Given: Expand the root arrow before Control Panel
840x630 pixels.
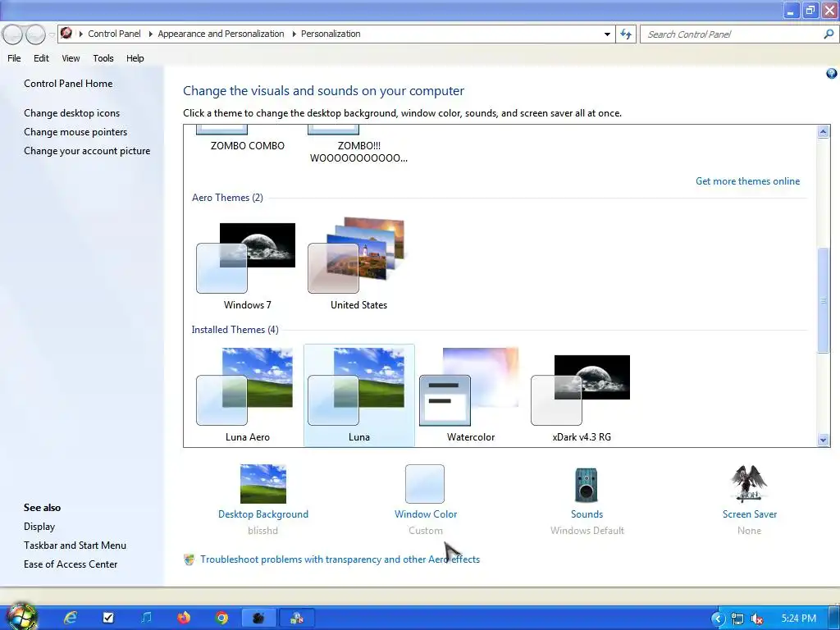Looking at the screenshot, I should point(81,34).
